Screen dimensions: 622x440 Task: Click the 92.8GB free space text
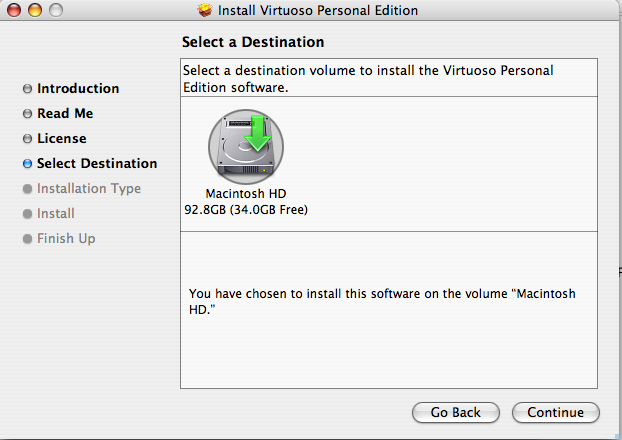[x=246, y=209]
